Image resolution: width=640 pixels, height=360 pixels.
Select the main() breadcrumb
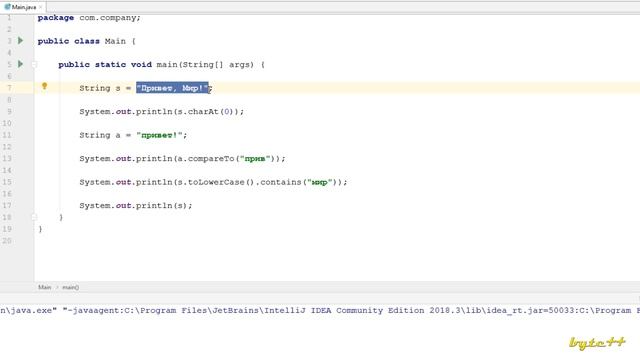tap(71, 287)
